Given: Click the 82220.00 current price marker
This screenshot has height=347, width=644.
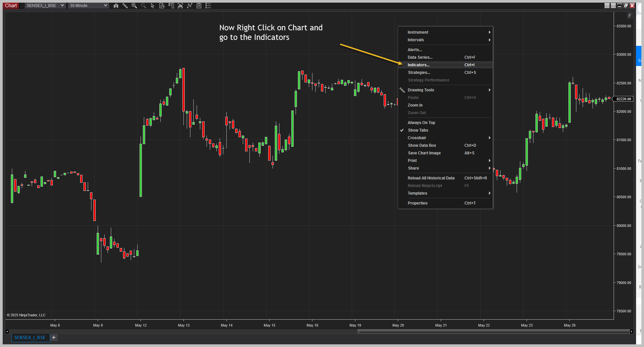Looking at the screenshot, I should click(624, 99).
